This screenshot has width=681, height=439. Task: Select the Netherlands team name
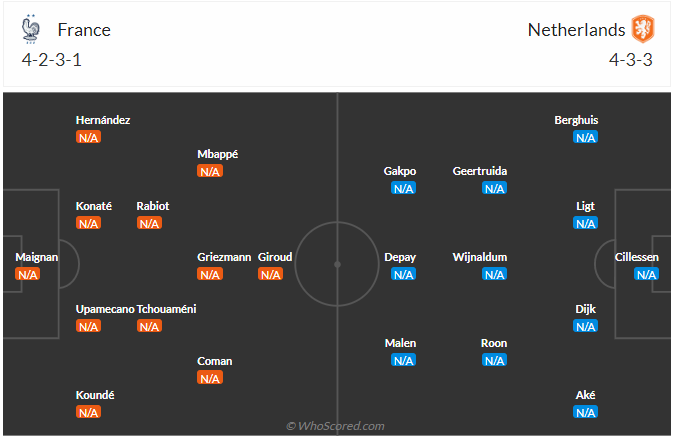(x=576, y=30)
